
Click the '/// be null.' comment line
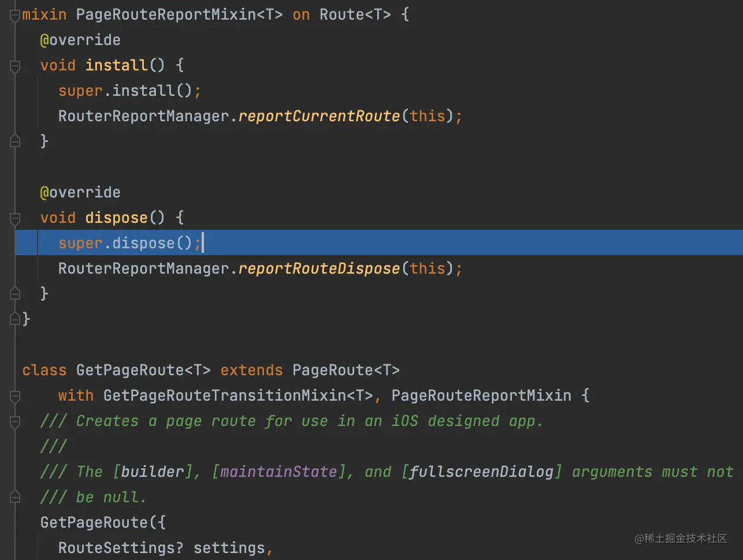coord(94,497)
